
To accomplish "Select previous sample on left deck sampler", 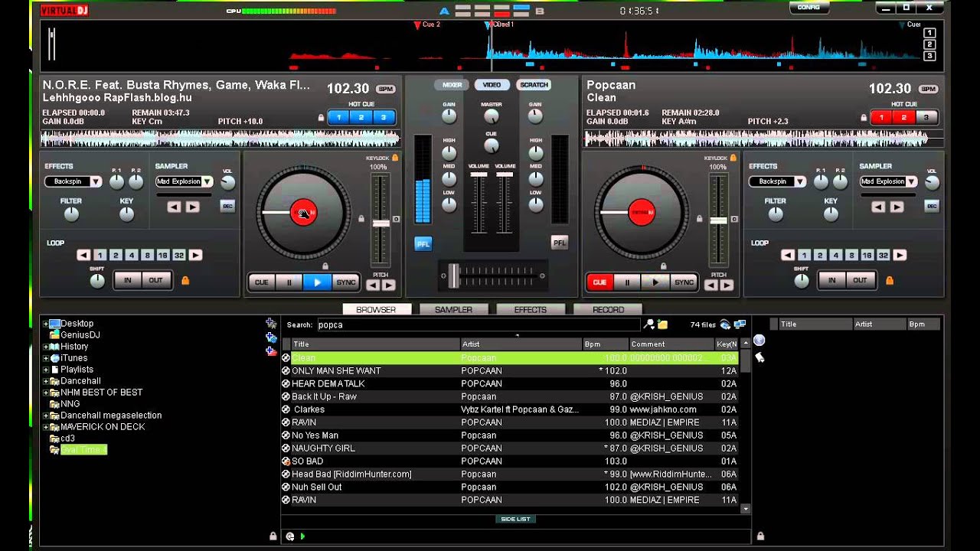I will [175, 207].
